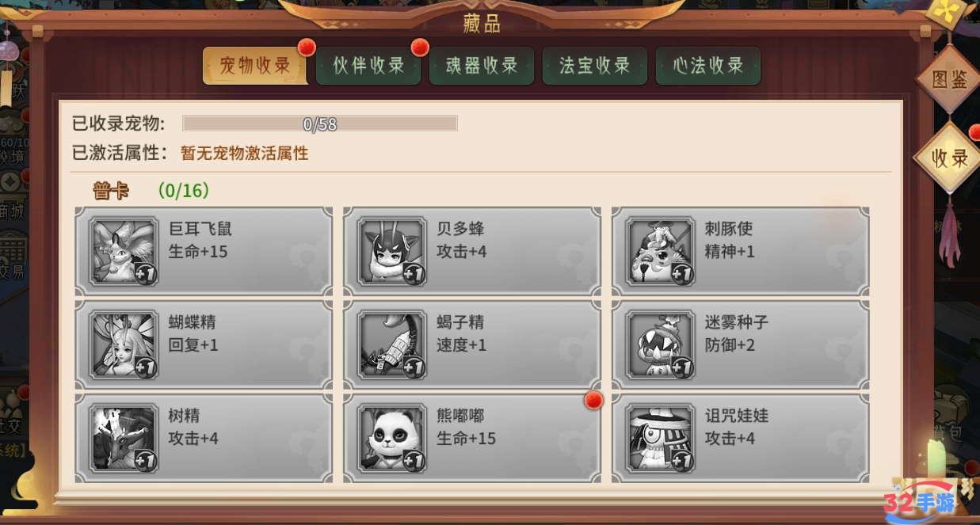Switch to the 宠物收录 tab
This screenshot has width=980, height=525.
coord(255,66)
